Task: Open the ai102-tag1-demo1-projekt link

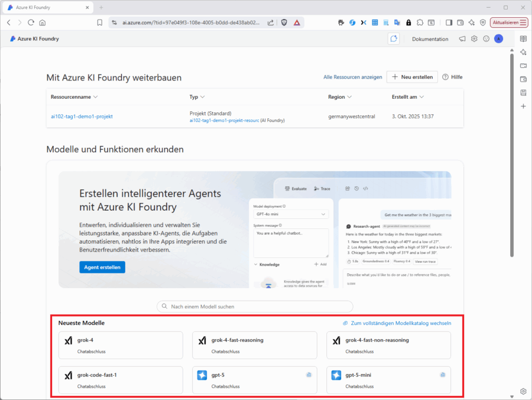Action: (82, 117)
